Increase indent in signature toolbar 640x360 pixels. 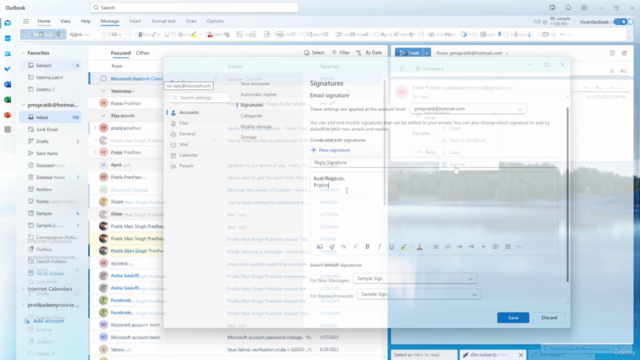click(x=471, y=247)
